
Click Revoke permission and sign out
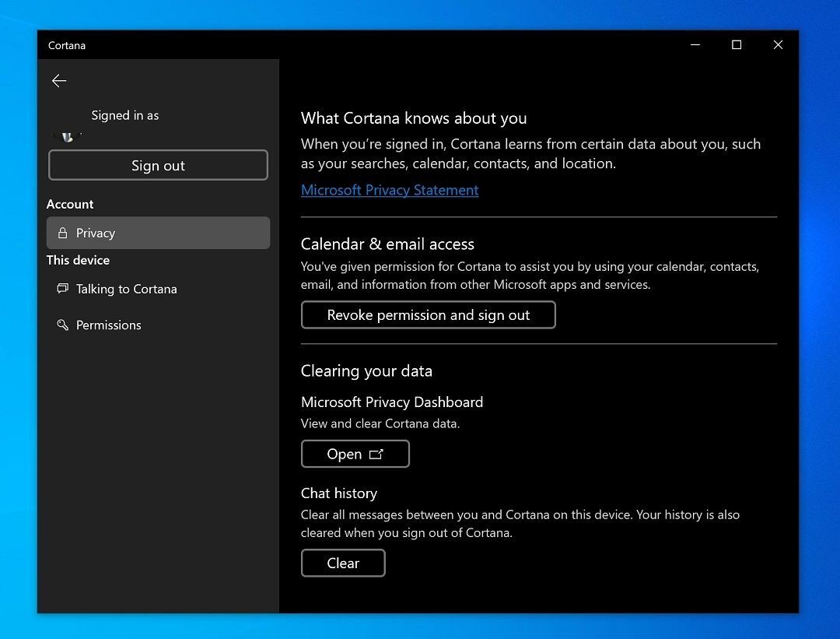(x=428, y=315)
